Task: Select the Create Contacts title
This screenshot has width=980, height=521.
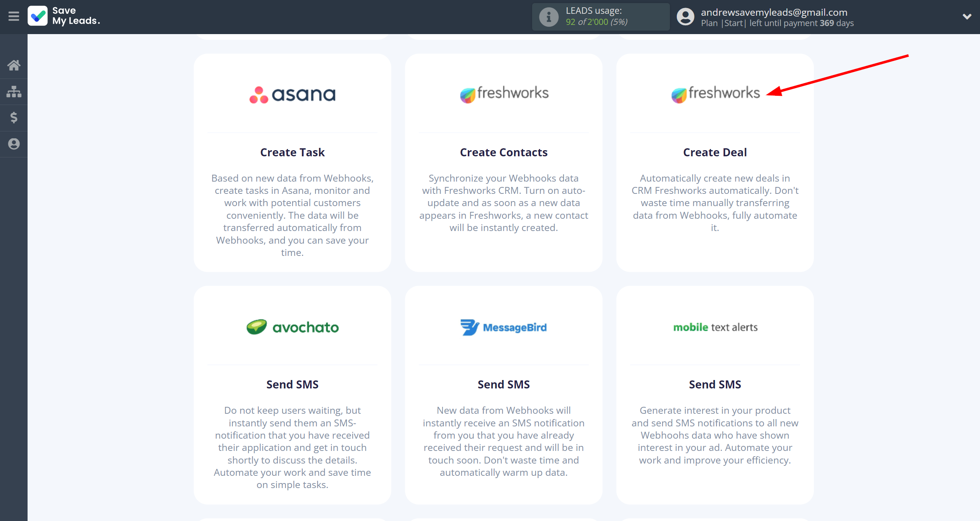Action: tap(504, 152)
